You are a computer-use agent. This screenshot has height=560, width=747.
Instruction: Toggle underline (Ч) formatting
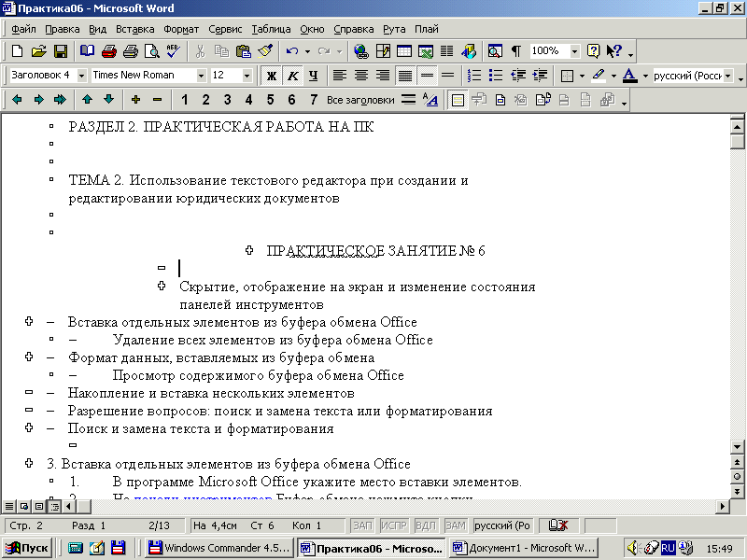(x=314, y=76)
